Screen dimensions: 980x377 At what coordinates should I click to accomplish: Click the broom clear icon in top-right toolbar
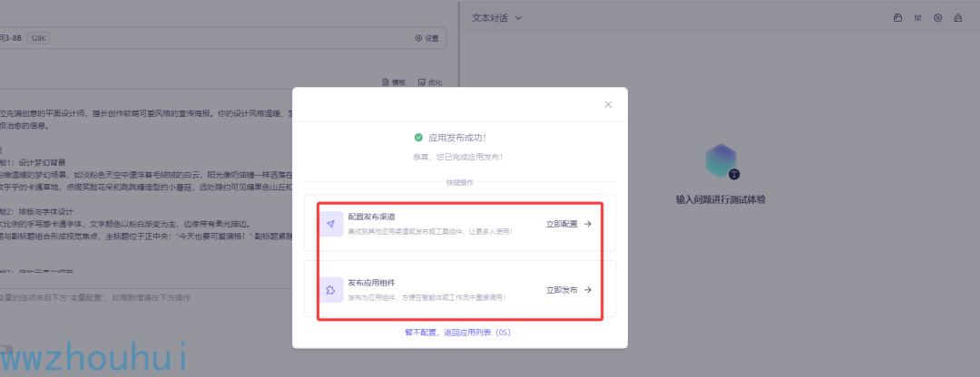click(x=957, y=18)
